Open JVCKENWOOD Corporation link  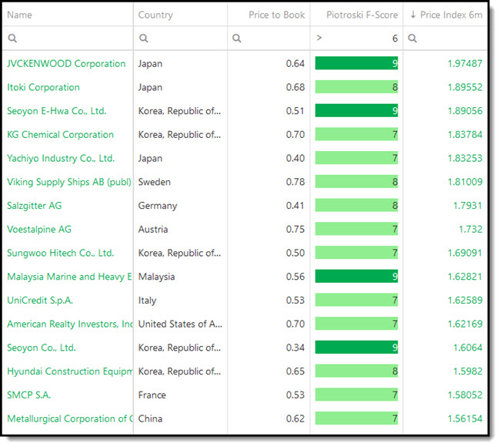(x=66, y=63)
